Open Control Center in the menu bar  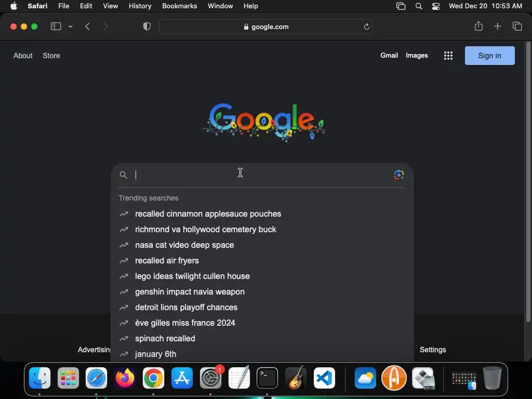pos(436,6)
